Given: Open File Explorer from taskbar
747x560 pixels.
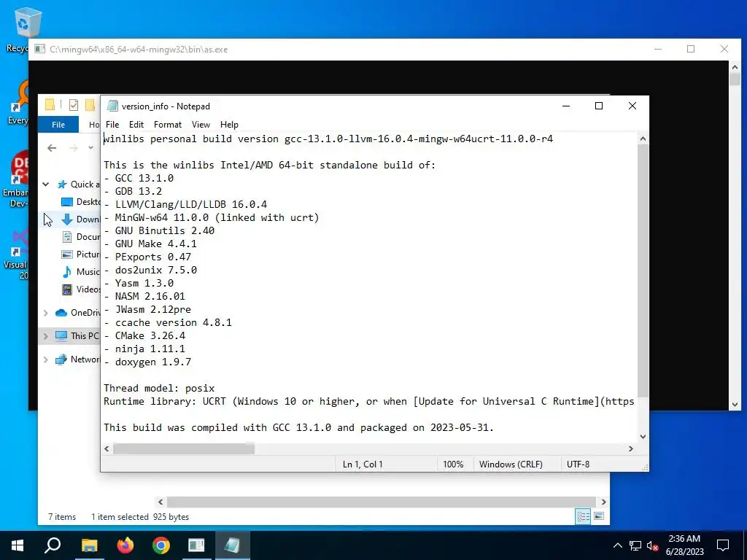Looking at the screenshot, I should tap(89, 545).
